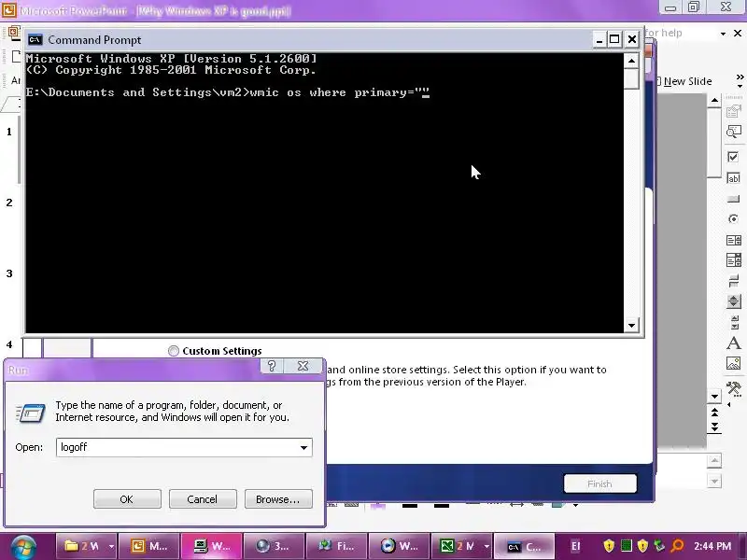Pick the Option Button control icon

733,219
